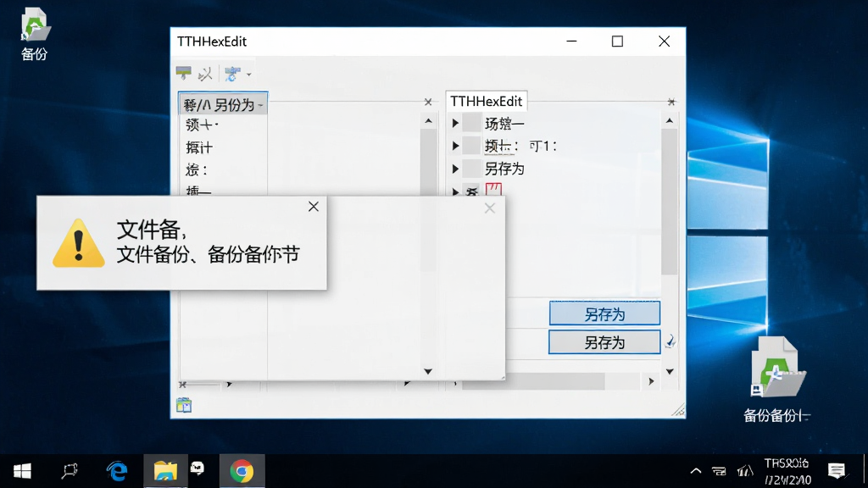Open Google Chrome from the taskbar
Screen dimensions: 868x488
(x=242, y=471)
